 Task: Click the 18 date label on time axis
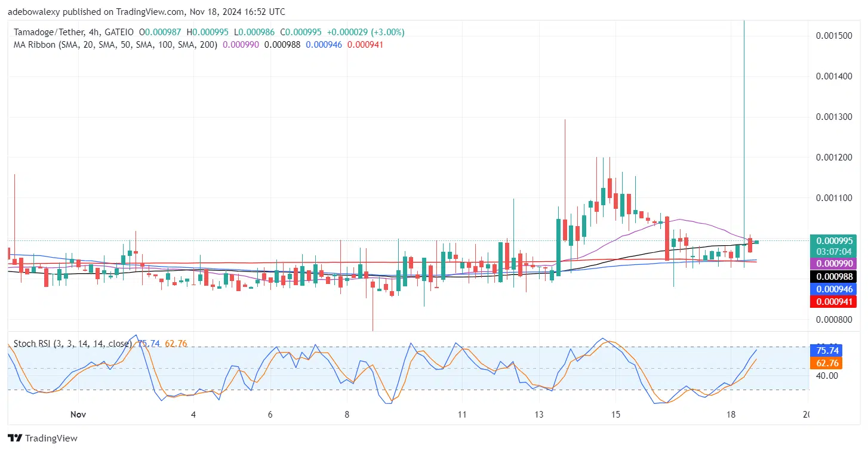pos(730,414)
